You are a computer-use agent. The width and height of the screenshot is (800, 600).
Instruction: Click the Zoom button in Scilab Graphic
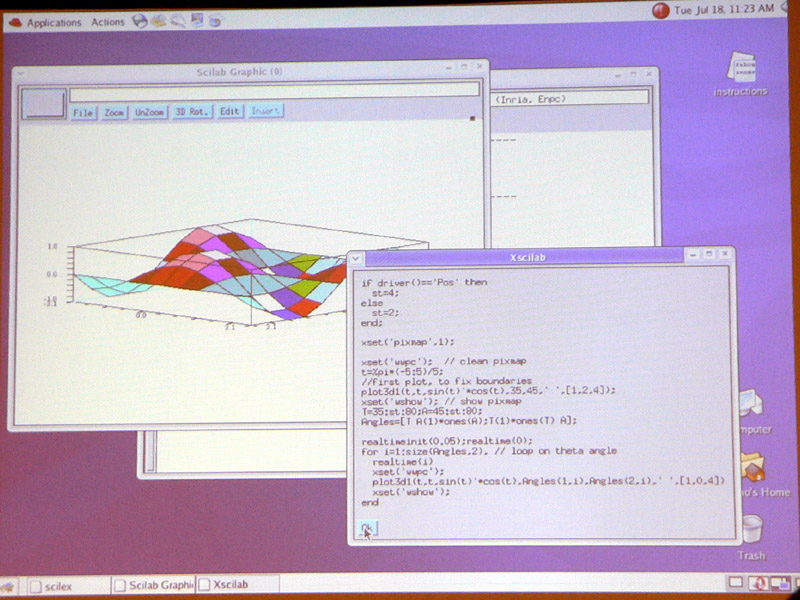[114, 113]
